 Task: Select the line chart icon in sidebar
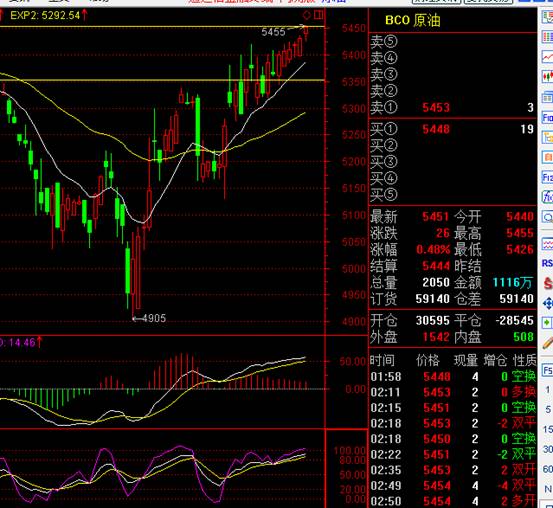point(547,56)
